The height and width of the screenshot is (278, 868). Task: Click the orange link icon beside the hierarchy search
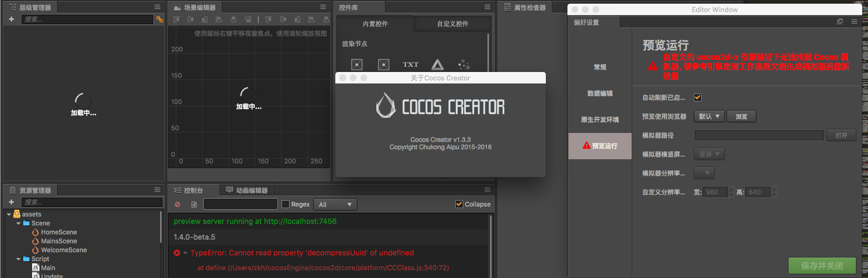coord(159,19)
